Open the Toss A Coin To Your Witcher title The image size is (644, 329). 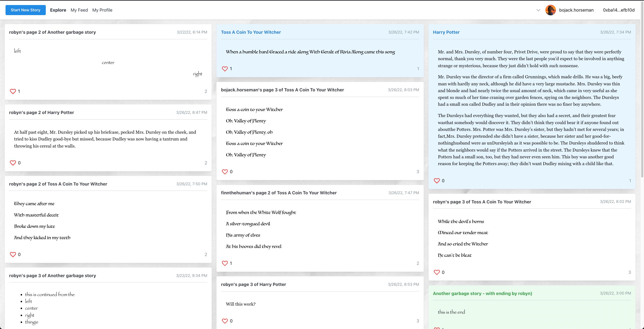point(251,32)
